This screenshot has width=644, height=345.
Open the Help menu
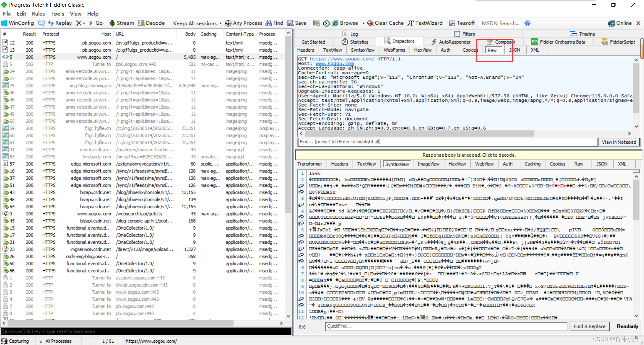[93, 14]
